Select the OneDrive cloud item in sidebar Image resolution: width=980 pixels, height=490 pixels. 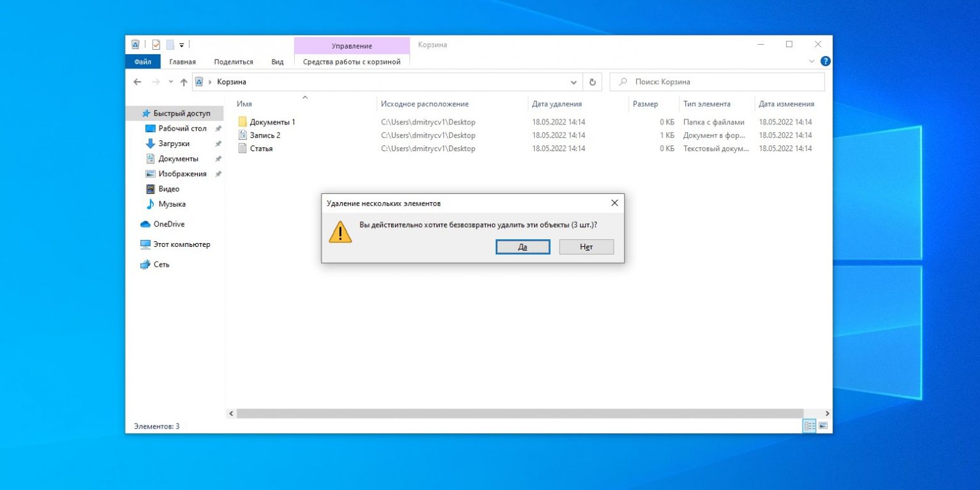[168, 224]
